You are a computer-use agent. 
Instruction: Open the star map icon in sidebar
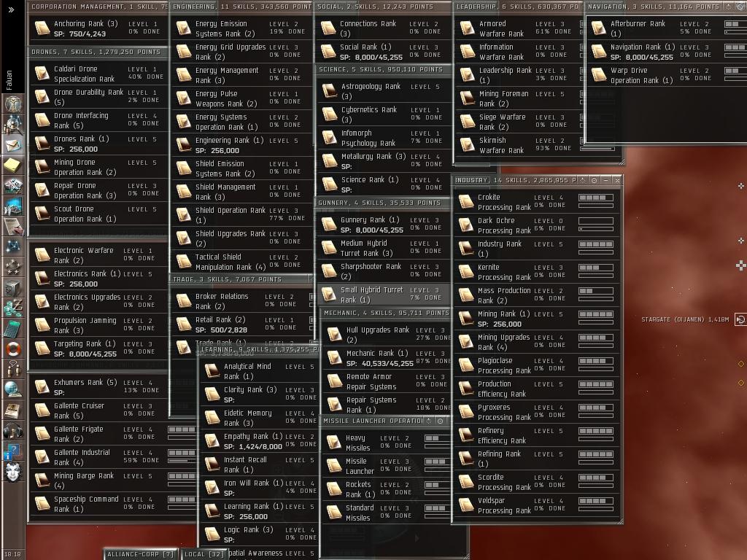[x=13, y=246]
